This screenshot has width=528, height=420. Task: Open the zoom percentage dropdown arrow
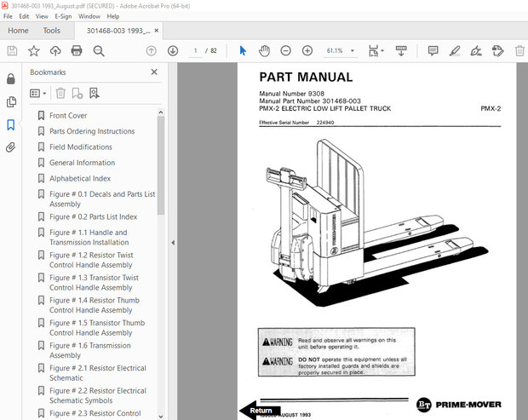click(353, 51)
